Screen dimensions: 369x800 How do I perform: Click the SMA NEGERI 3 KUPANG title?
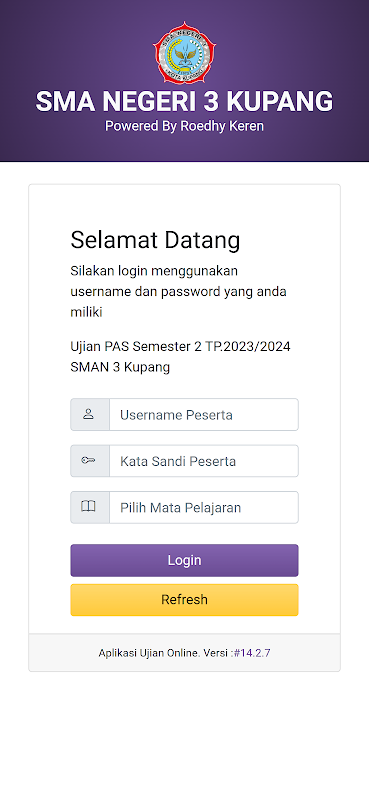click(x=184, y=102)
